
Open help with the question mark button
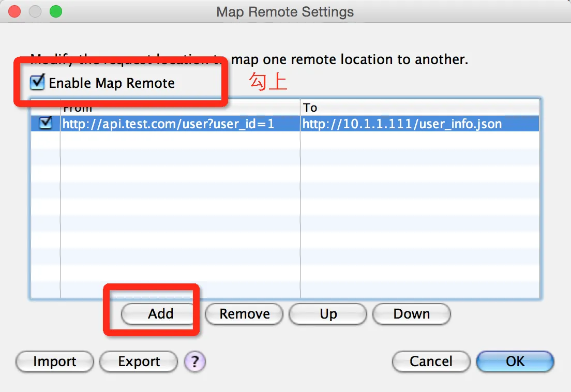195,361
